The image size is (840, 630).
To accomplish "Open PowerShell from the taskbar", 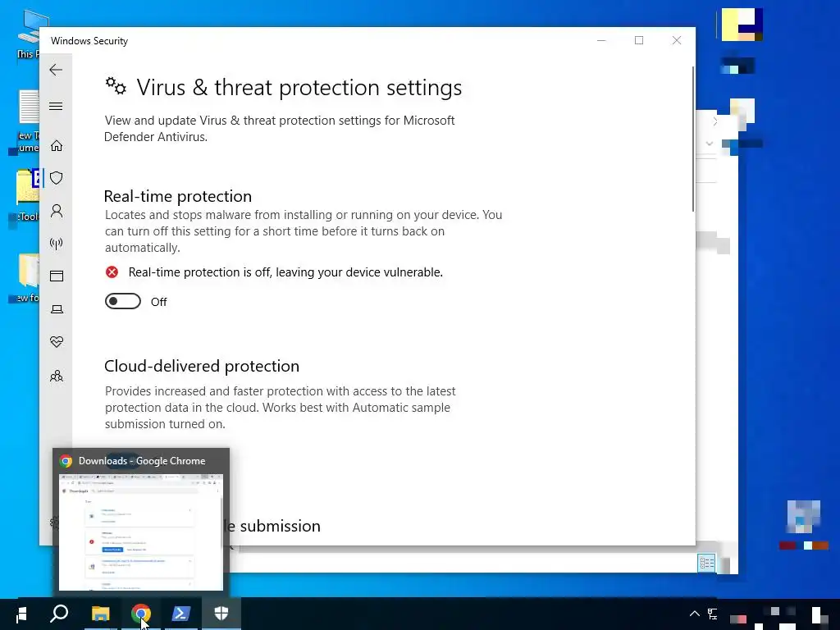I will (181, 614).
